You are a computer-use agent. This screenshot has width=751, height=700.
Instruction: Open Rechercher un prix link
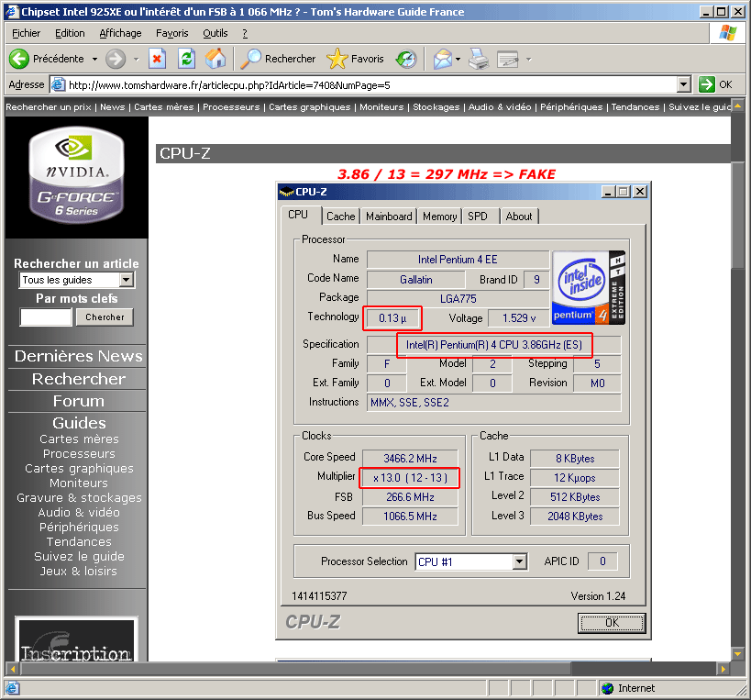[x=49, y=106]
